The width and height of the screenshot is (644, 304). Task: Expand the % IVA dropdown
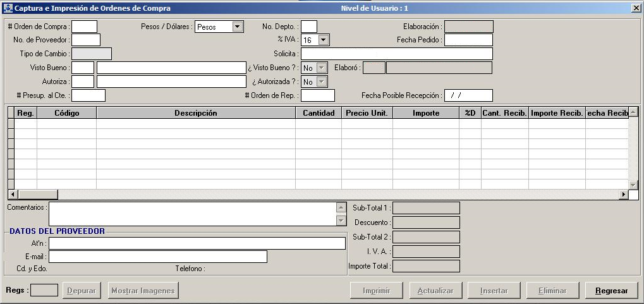(x=324, y=40)
